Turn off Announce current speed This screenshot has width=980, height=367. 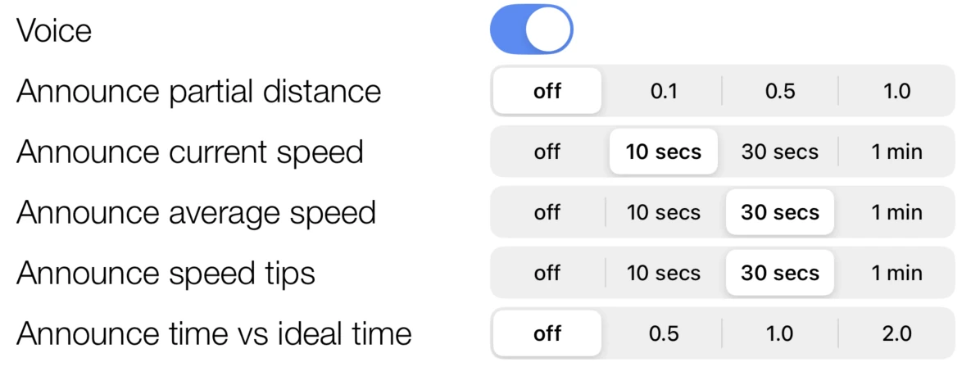click(547, 152)
